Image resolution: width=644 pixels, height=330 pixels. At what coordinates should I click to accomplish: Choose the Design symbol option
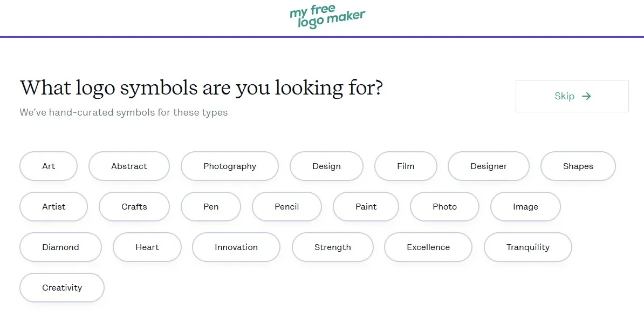tap(326, 166)
